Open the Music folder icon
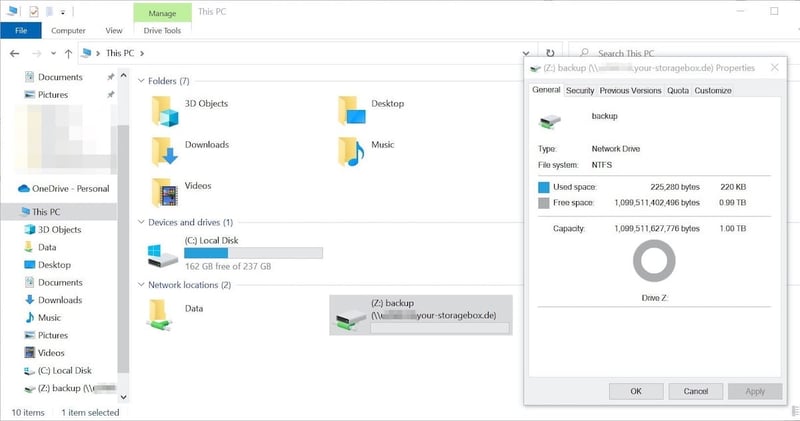This screenshot has width=800, height=421. tap(351, 150)
